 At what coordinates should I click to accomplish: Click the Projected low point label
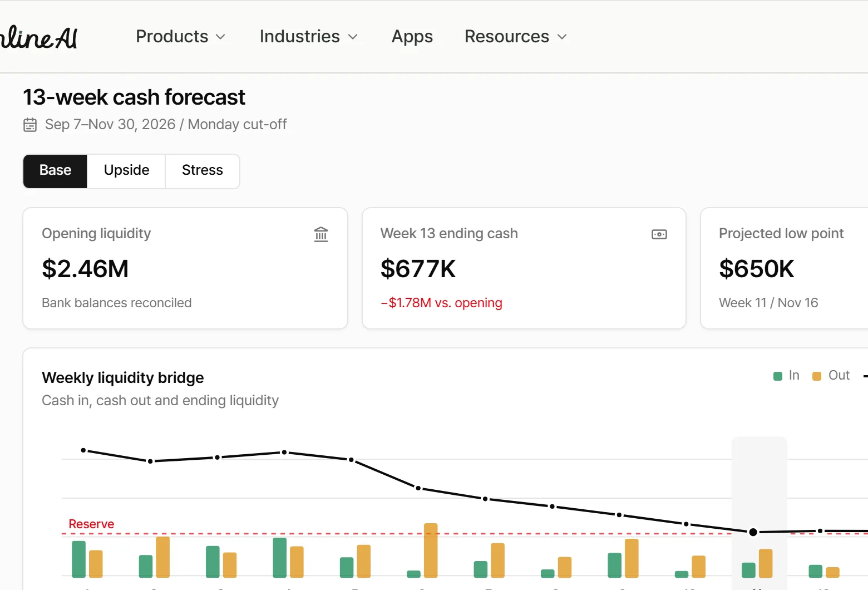pyautogui.click(x=781, y=234)
